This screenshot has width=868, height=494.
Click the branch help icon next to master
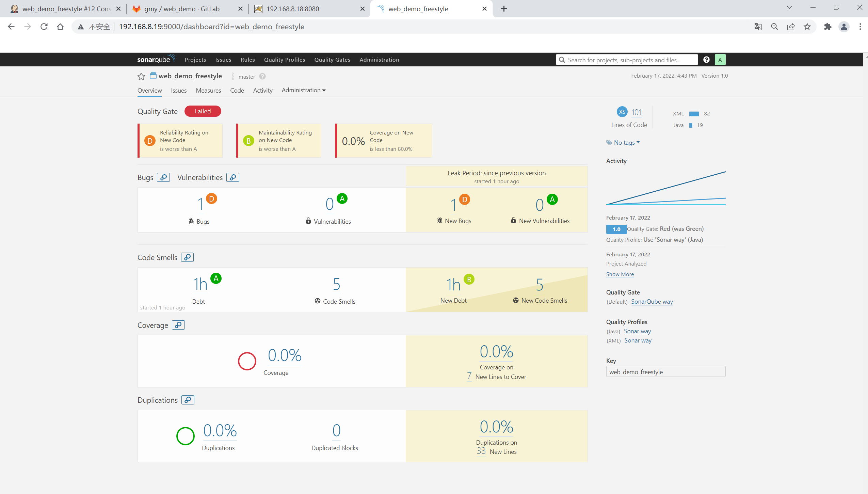(262, 76)
